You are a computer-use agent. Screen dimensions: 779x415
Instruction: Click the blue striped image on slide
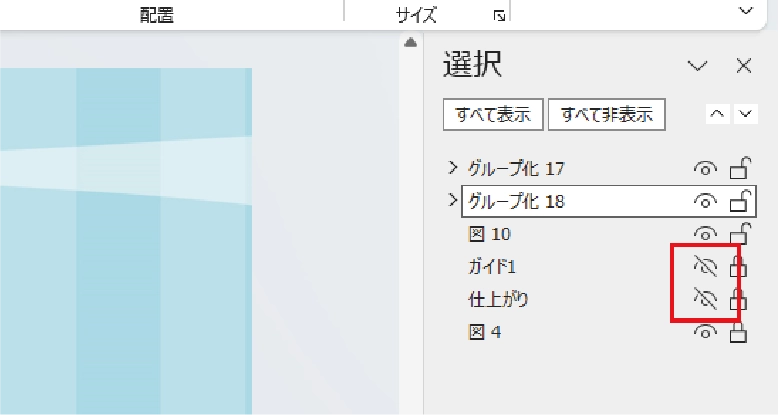(x=126, y=241)
